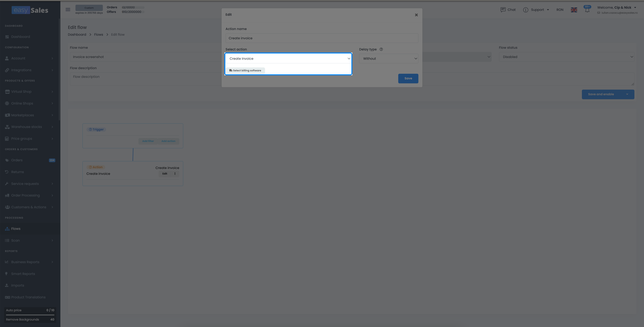Click the Virtual Shop store icon
The height and width of the screenshot is (327, 644).
pyautogui.click(x=7, y=91)
